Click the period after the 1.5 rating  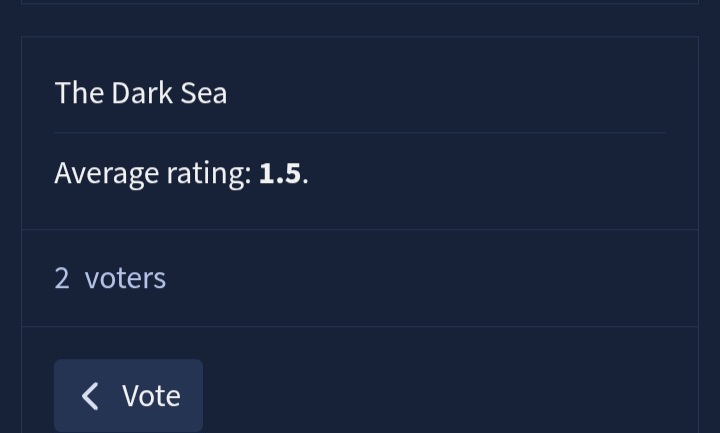point(305,176)
